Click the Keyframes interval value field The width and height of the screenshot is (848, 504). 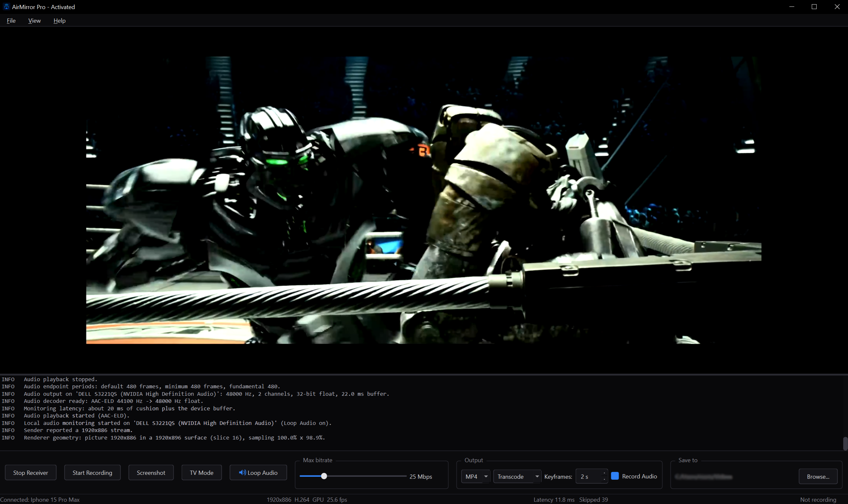pyautogui.click(x=589, y=476)
